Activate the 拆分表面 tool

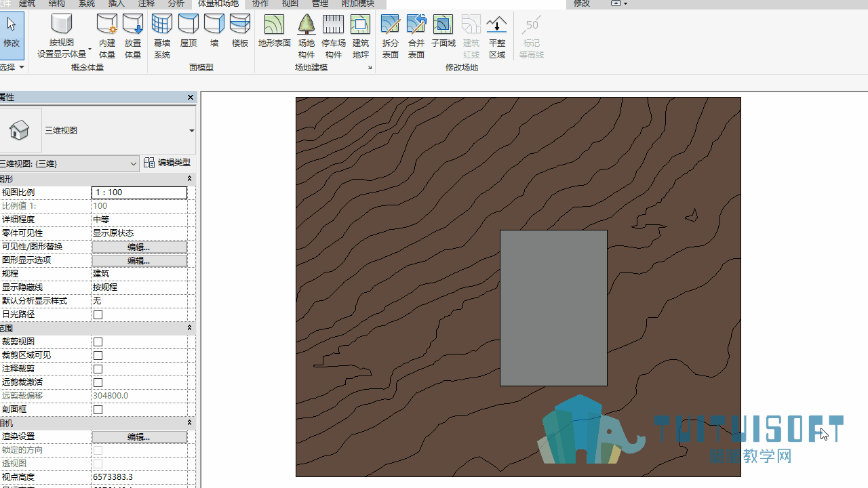click(391, 36)
